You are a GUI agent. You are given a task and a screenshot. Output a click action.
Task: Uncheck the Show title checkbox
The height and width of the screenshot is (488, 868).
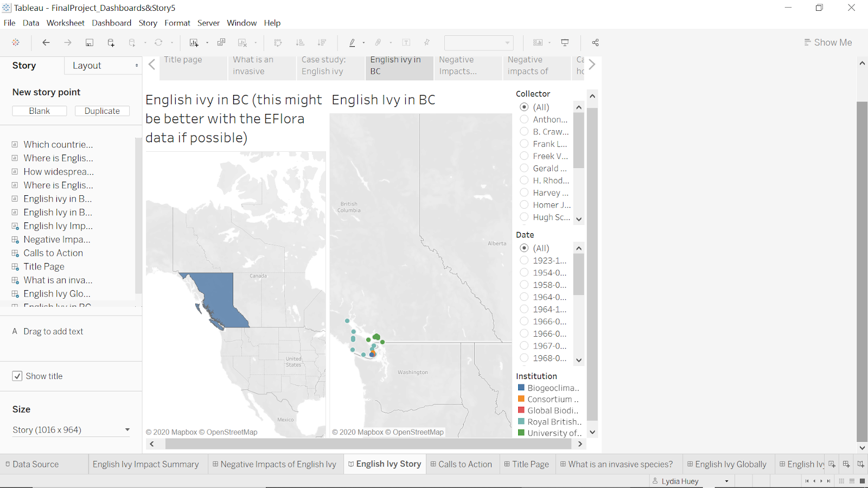[17, 376]
